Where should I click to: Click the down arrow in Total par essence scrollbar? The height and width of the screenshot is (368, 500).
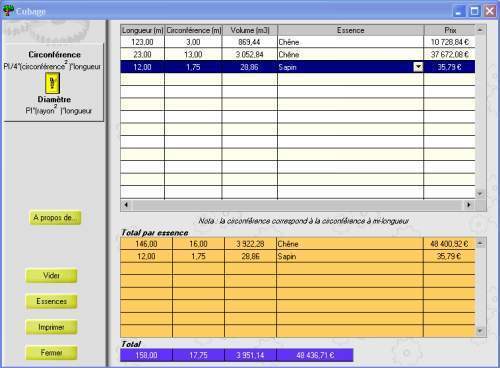point(480,331)
